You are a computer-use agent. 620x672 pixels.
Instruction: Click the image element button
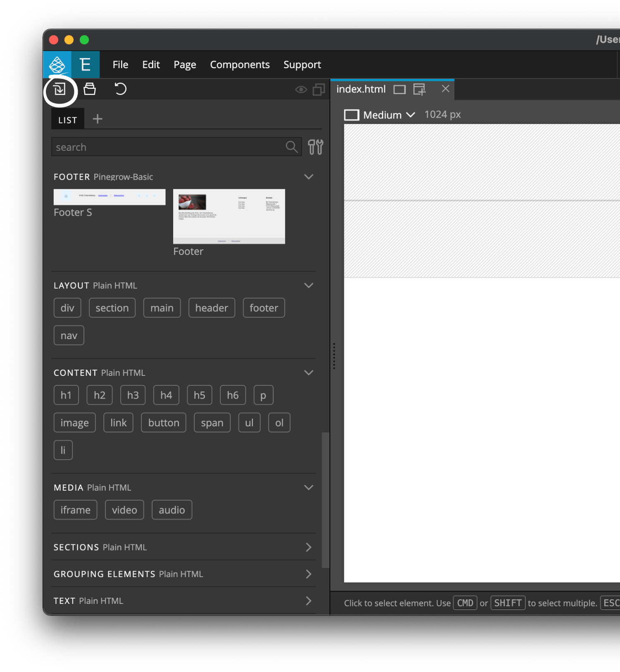click(x=75, y=423)
